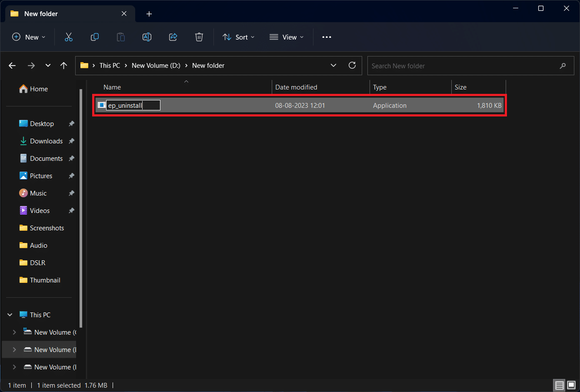580x392 pixels.
Task: Share the selected file
Action: [x=173, y=37]
